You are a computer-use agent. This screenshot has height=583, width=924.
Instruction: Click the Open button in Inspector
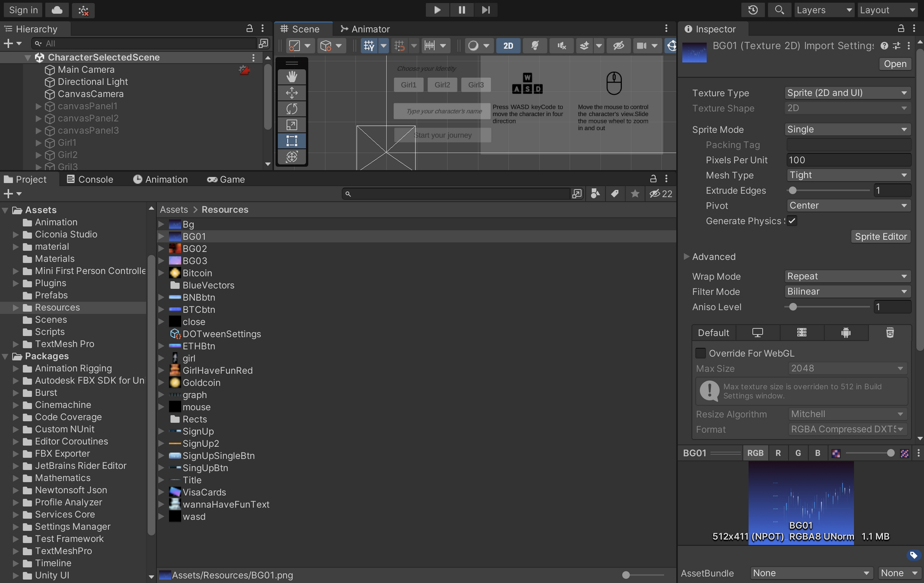coord(895,64)
